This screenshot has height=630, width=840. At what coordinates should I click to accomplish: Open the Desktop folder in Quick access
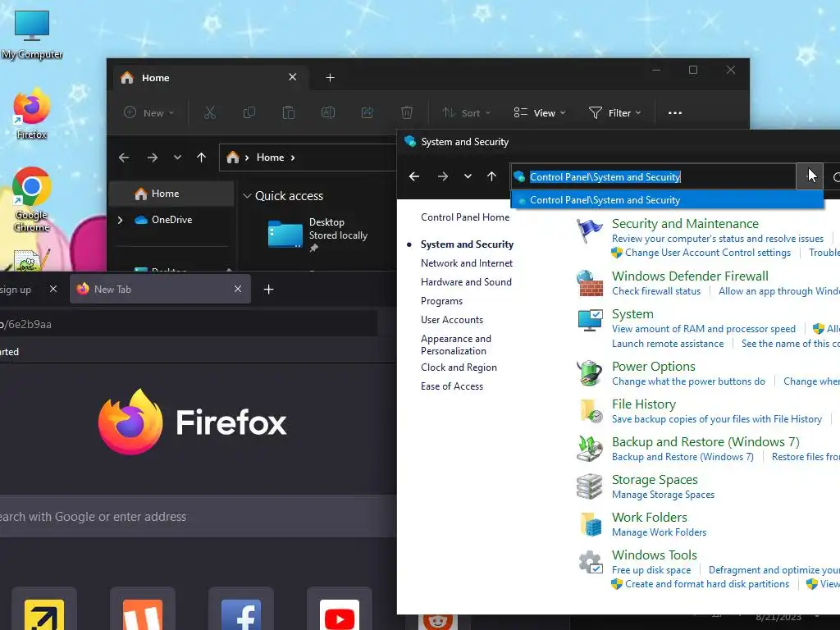click(317, 235)
